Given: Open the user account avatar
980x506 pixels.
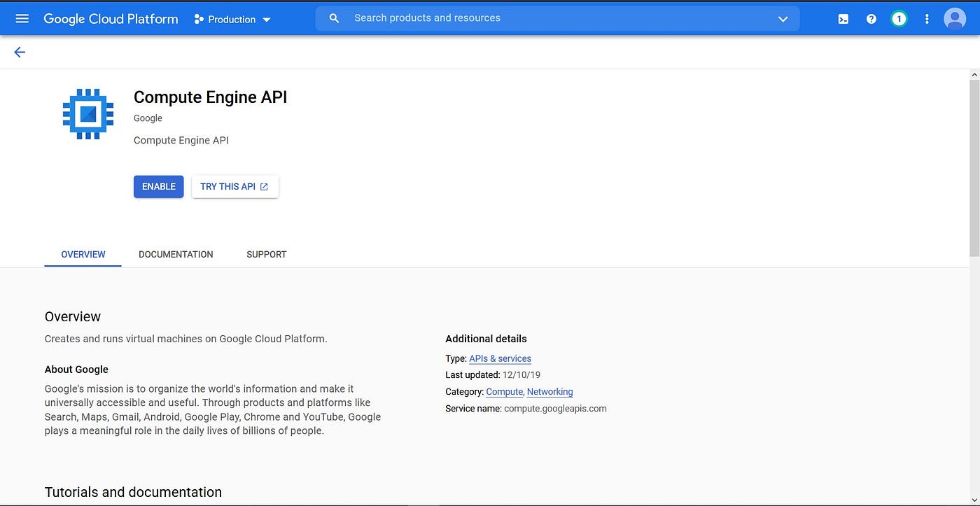Looking at the screenshot, I should pyautogui.click(x=955, y=19).
